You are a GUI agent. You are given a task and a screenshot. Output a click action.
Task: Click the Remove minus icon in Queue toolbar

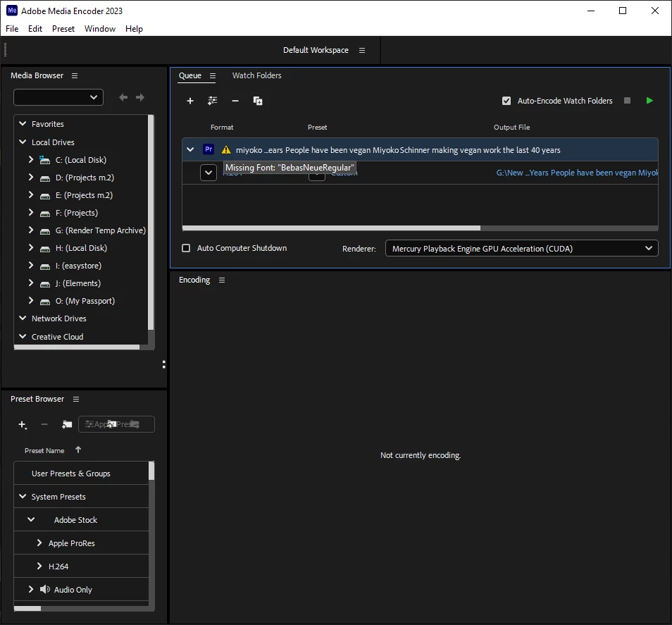(235, 101)
